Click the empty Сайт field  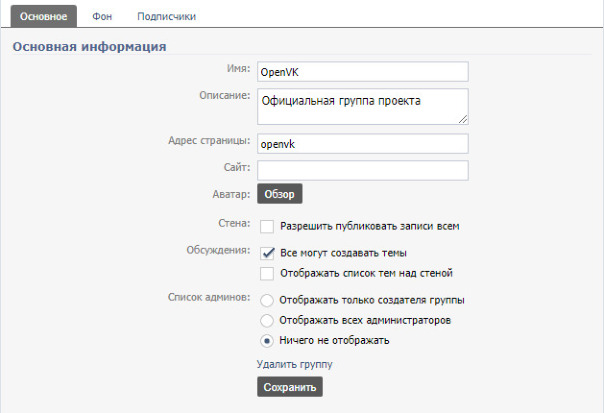[362, 170]
